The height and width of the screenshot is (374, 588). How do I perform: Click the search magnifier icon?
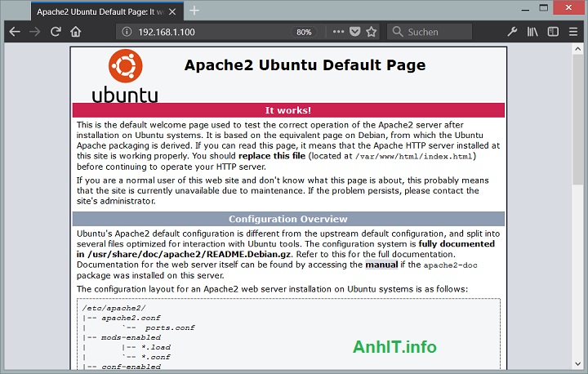click(x=398, y=32)
